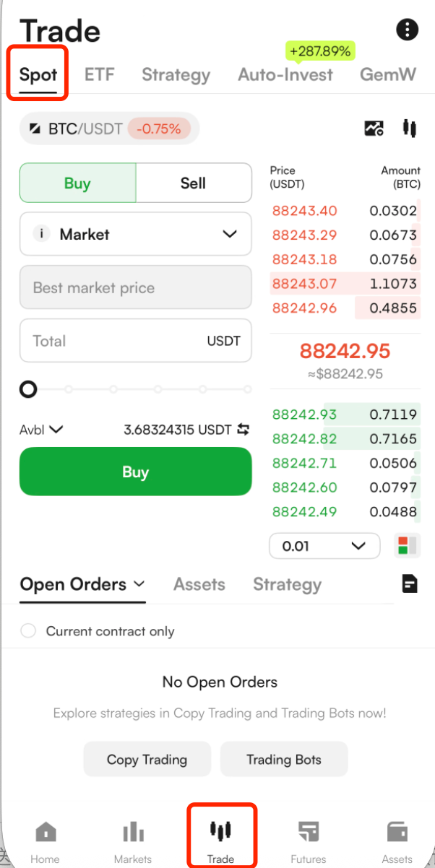This screenshot has height=868, width=435.
Task: Open Markets in the bottom navigation
Action: coord(133,841)
